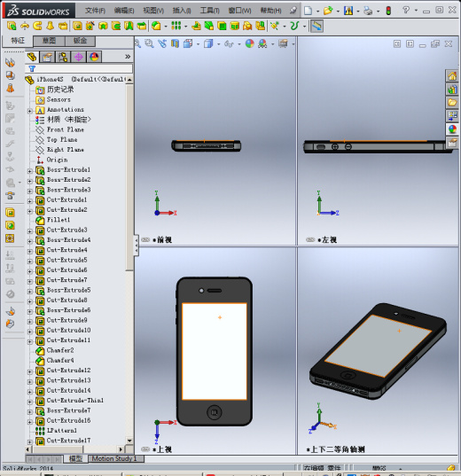The width and height of the screenshot is (461, 476).
Task: Open the dropdown arrow next to New icon
Action: 317,12
